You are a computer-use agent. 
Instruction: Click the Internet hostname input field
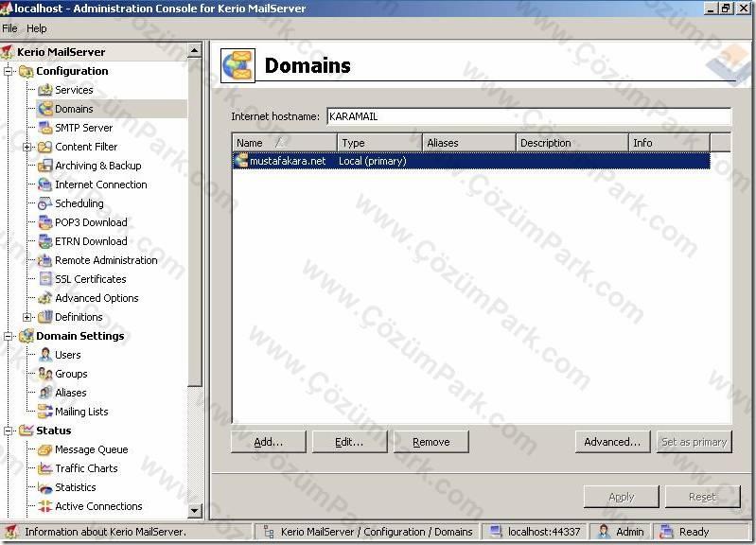tap(529, 116)
